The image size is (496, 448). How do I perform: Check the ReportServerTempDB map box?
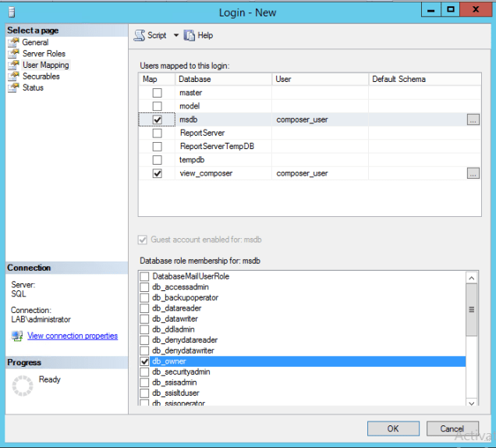158,147
